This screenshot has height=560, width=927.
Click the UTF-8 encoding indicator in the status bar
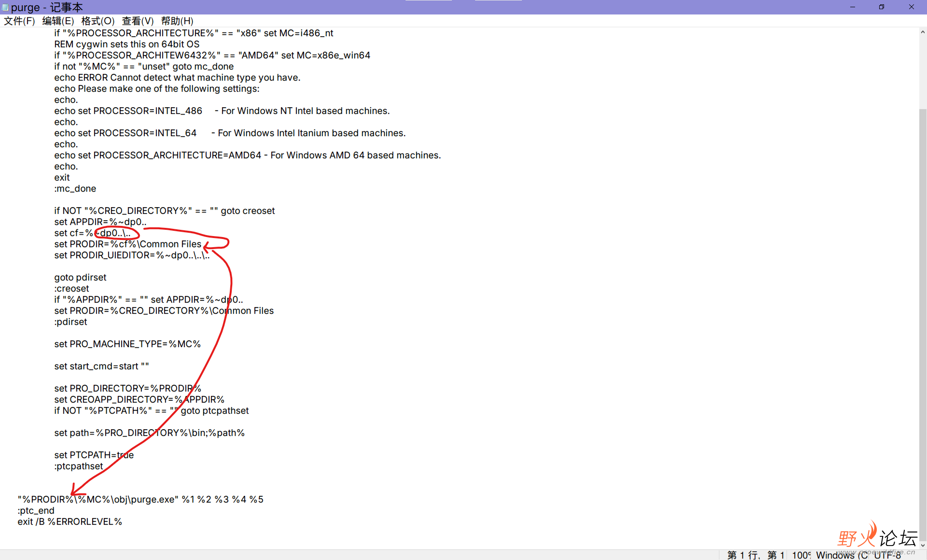887,555
